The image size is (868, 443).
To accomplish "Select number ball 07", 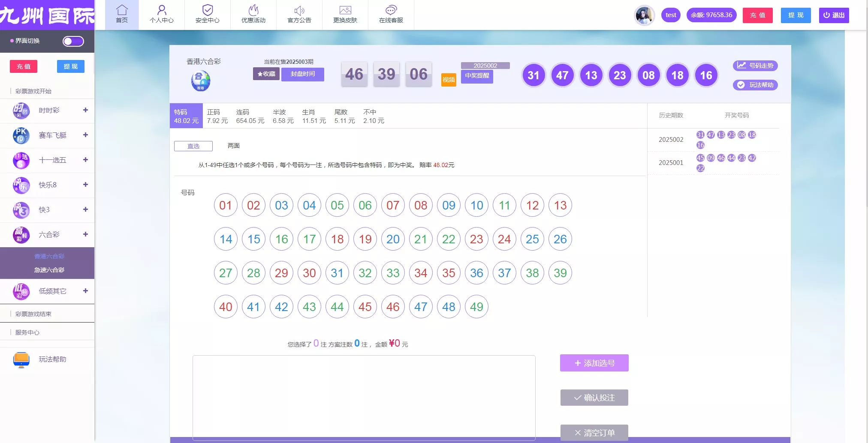I will [x=392, y=205].
